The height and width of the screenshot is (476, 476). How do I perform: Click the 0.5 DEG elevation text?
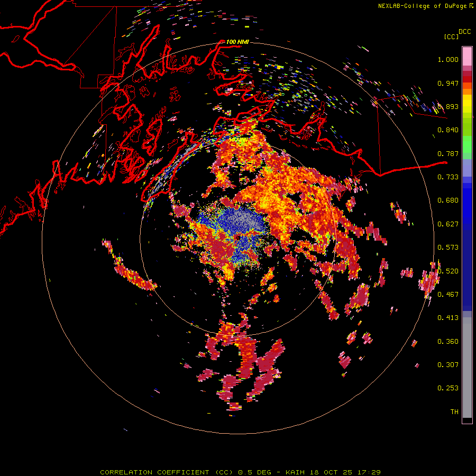click(x=254, y=472)
